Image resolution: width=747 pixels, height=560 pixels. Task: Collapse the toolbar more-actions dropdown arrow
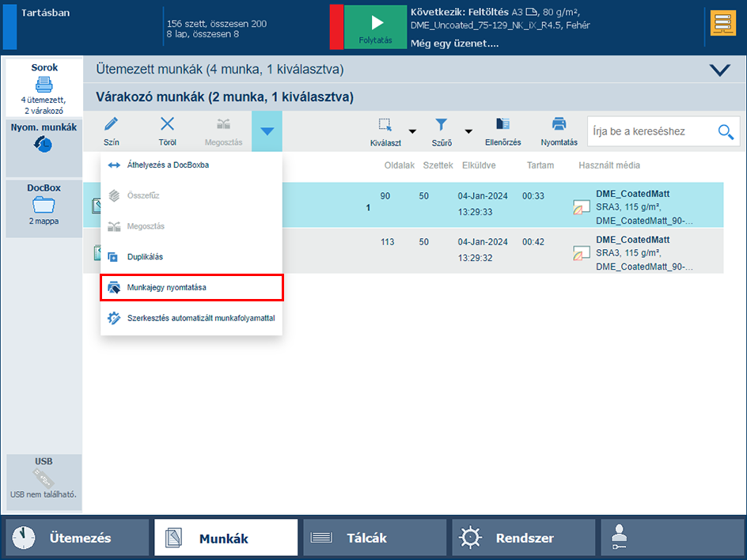[x=267, y=131]
